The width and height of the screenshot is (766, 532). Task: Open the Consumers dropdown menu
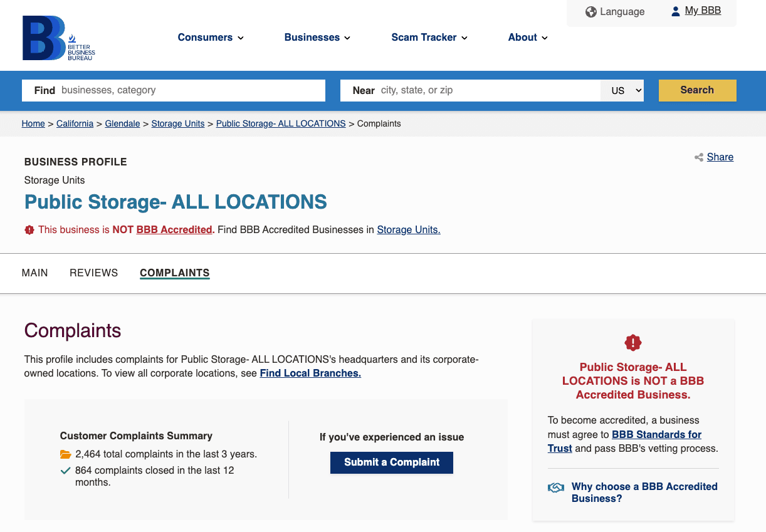pos(211,38)
